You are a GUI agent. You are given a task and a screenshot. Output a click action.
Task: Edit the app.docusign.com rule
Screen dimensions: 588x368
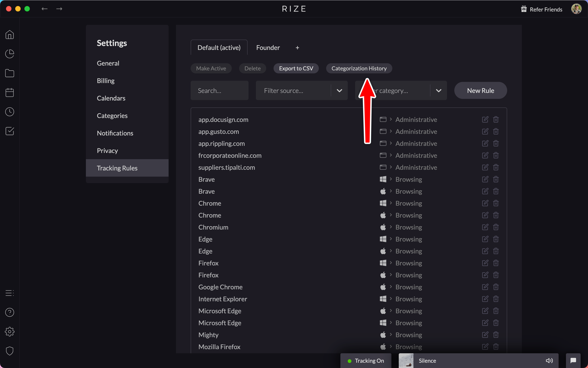pos(485,120)
